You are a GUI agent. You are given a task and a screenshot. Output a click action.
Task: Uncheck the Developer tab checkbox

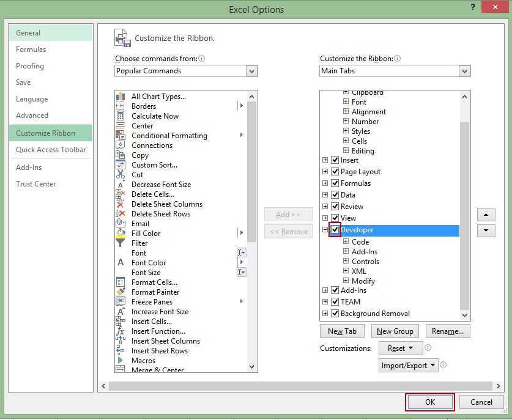tap(335, 230)
